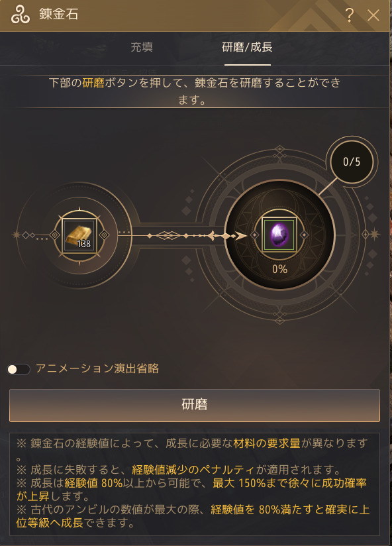Screen dimensions: 392x546
Task: Click the arrow connector between slots
Action: tap(196, 236)
